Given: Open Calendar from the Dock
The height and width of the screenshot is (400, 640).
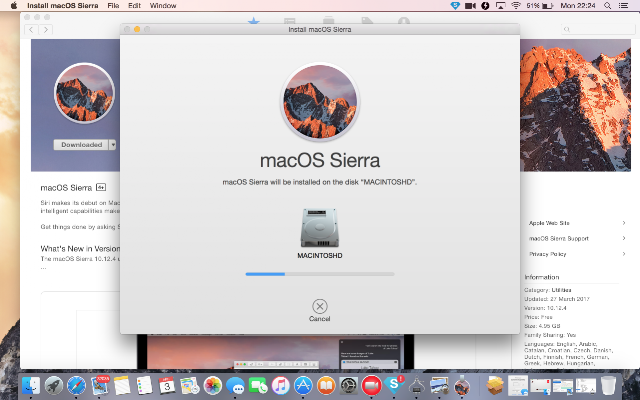Looking at the screenshot, I should (x=167, y=385).
